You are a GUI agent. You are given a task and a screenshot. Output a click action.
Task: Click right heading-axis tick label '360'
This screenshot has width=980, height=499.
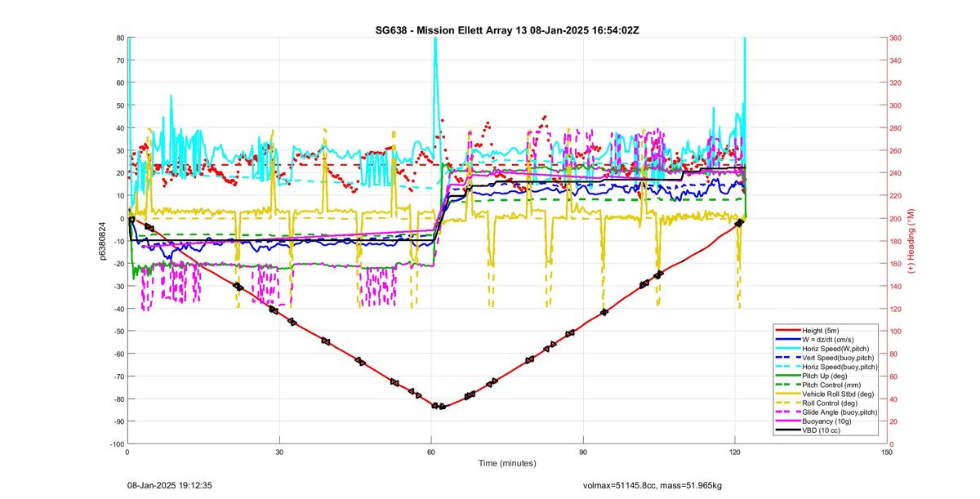click(x=897, y=38)
